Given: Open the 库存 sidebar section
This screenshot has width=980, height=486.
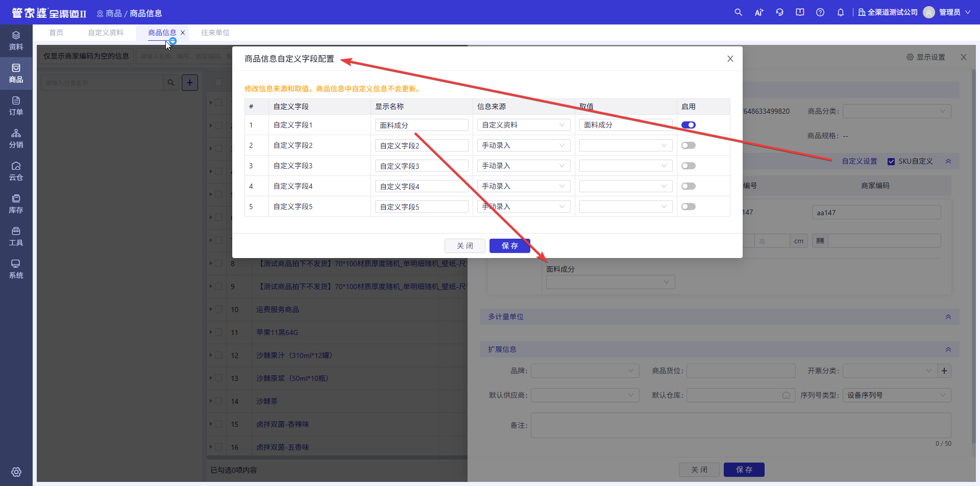Looking at the screenshot, I should pos(16,204).
